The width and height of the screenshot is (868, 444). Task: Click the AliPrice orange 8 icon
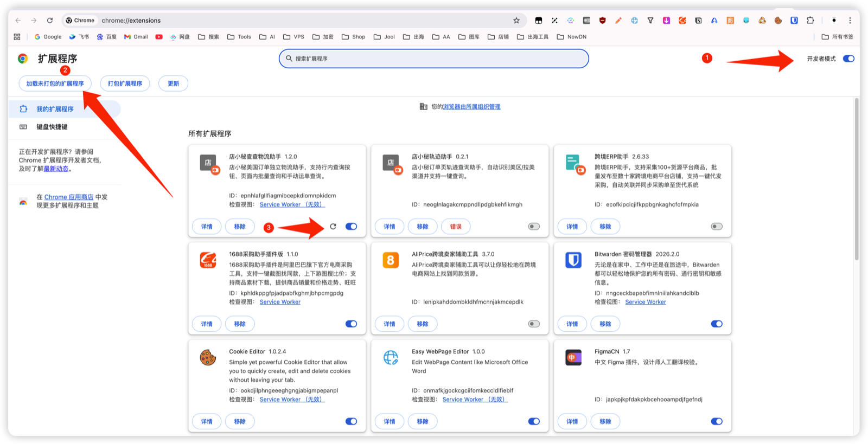pyautogui.click(x=391, y=260)
